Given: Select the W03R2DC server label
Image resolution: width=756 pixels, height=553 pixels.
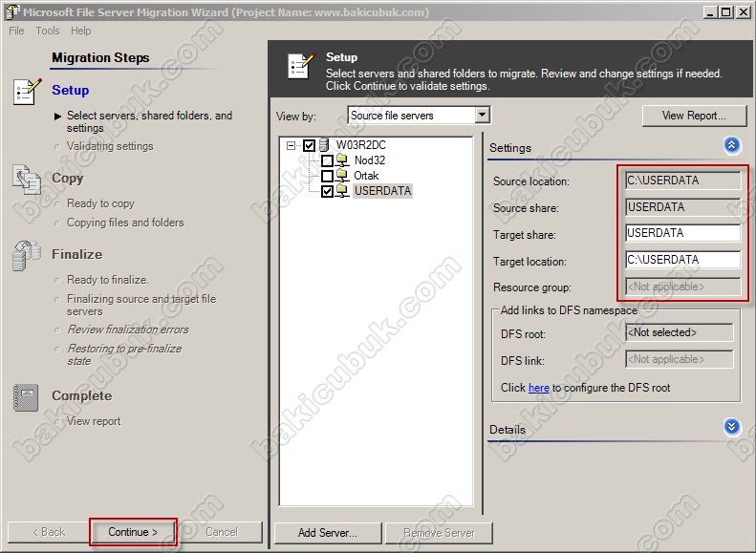Looking at the screenshot, I should [360, 145].
